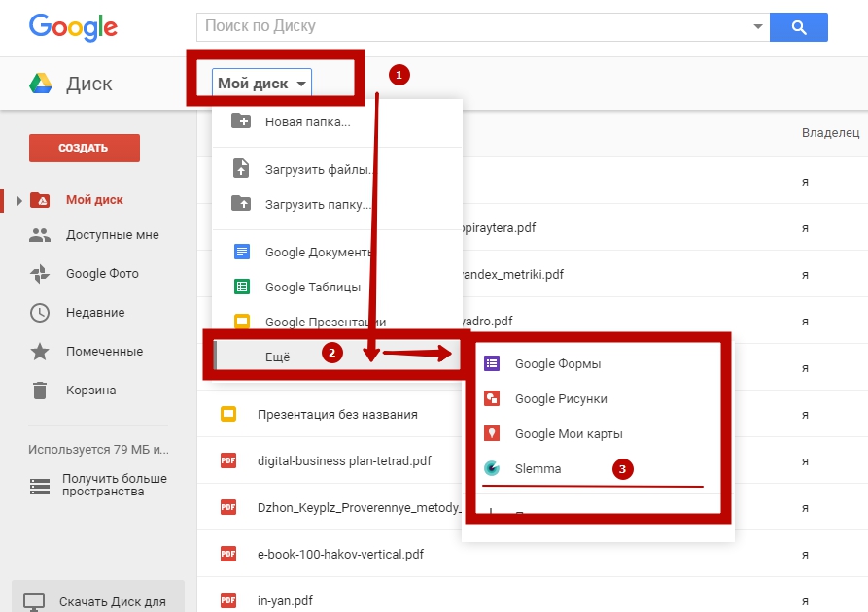The image size is (868, 612).
Task: Open in-yan.pdf file
Action: point(285,600)
